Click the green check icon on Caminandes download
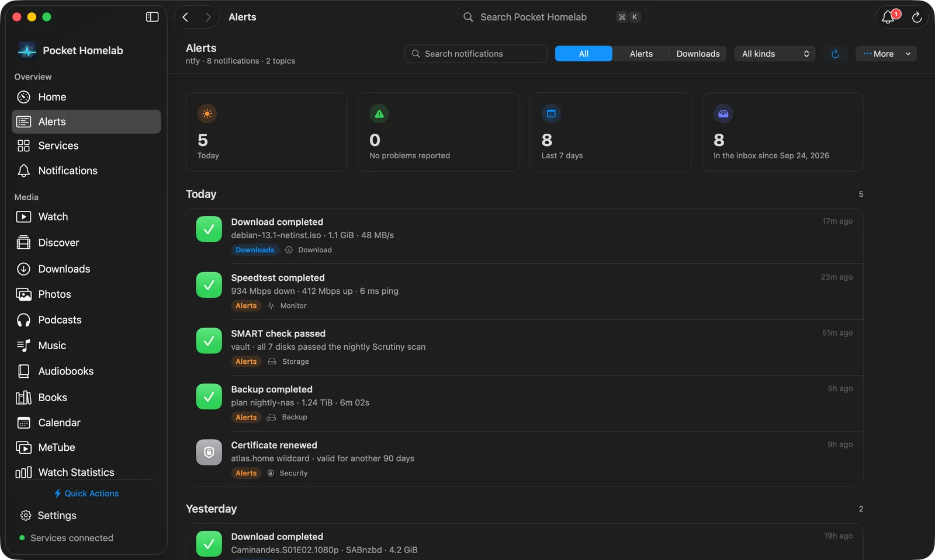The height and width of the screenshot is (560, 935). coord(209,544)
